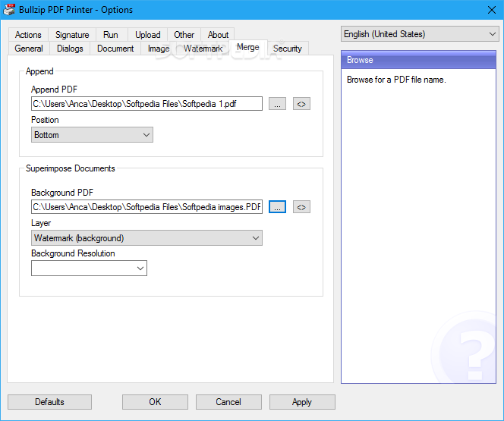The width and height of the screenshot is (504, 421).
Task: Insert macro using Background PDF <> button
Action: [x=301, y=207]
